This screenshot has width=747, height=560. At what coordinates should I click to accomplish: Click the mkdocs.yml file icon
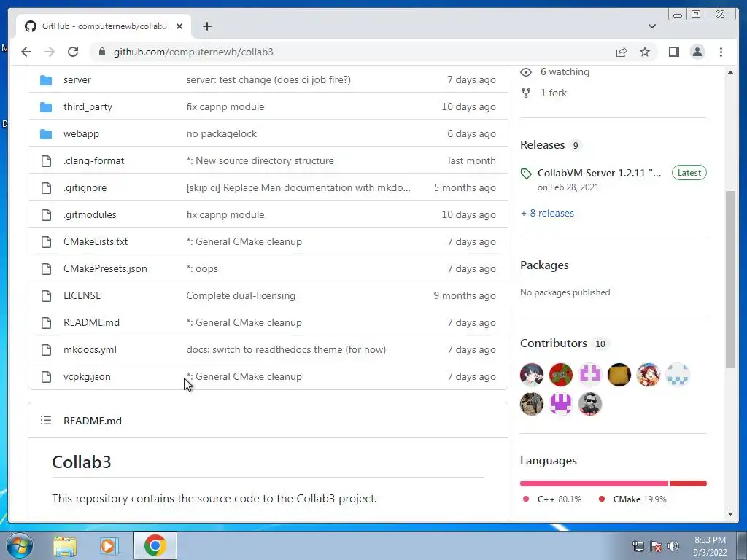[46, 350]
